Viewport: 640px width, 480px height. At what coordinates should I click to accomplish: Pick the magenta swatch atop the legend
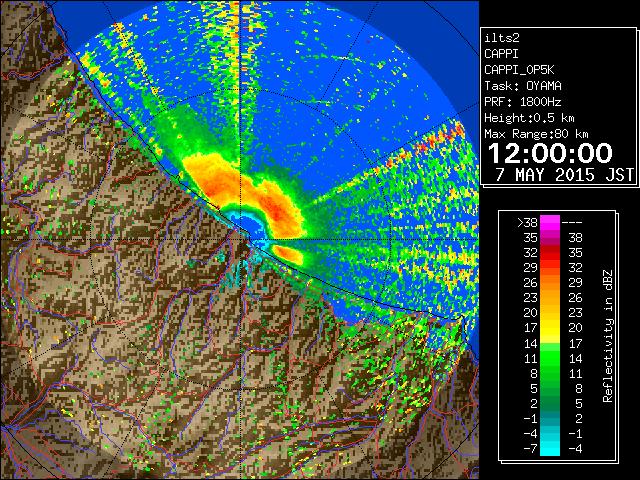(x=550, y=223)
